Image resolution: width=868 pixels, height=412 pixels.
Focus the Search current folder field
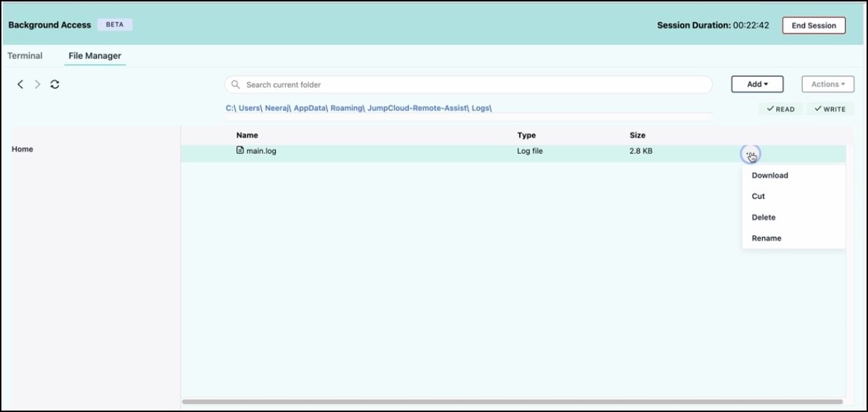pyautogui.click(x=472, y=84)
